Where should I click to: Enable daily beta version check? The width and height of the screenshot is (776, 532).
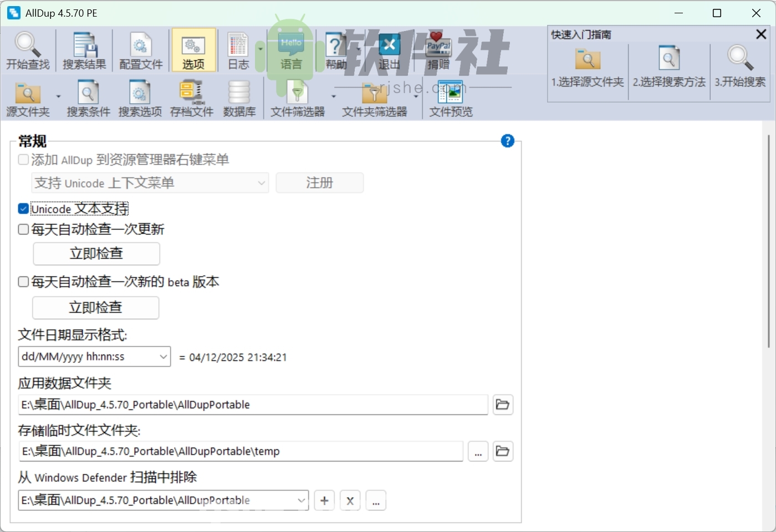coord(23,282)
